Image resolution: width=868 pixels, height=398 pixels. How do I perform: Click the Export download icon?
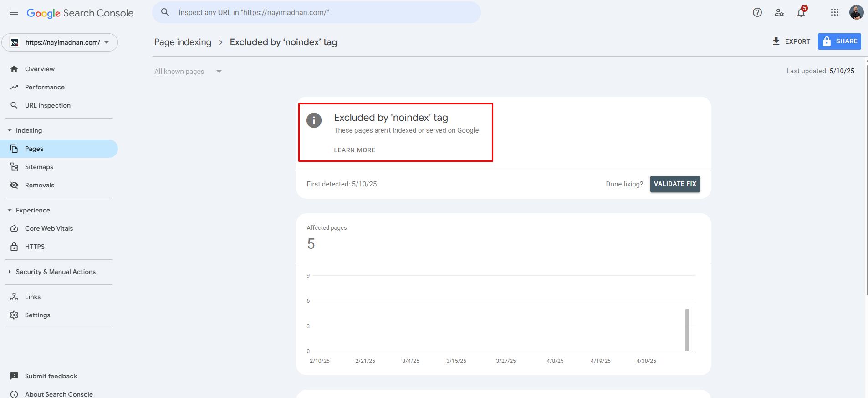click(776, 41)
